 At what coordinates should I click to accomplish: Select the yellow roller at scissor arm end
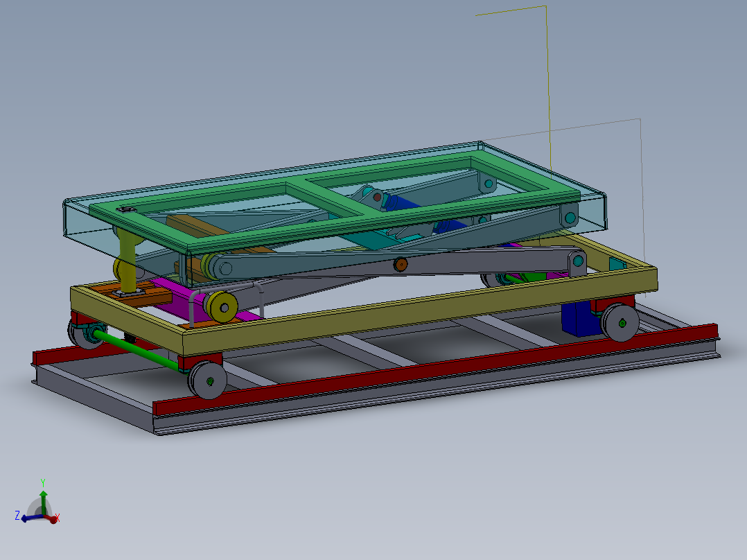click(222, 306)
